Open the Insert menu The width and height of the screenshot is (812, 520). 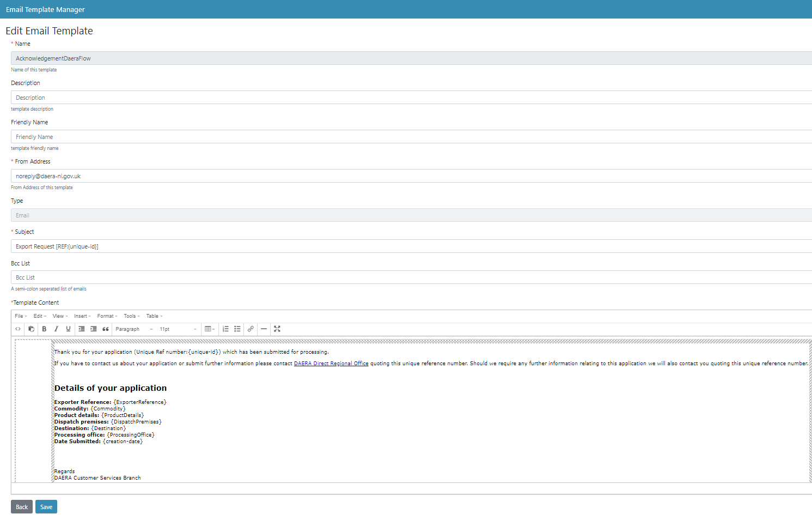coord(82,316)
